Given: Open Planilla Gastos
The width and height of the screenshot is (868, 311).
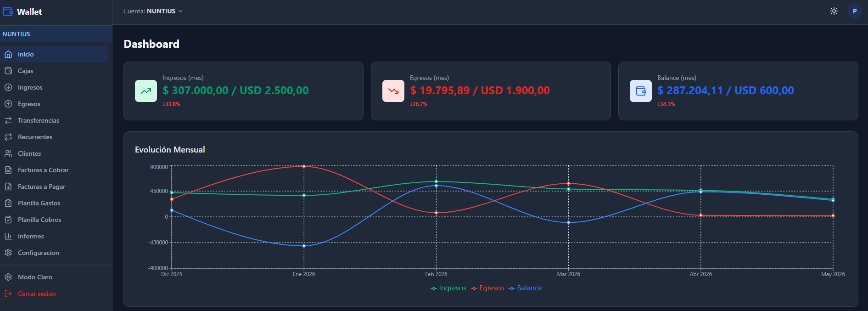Looking at the screenshot, I should pyautogui.click(x=54, y=203).
